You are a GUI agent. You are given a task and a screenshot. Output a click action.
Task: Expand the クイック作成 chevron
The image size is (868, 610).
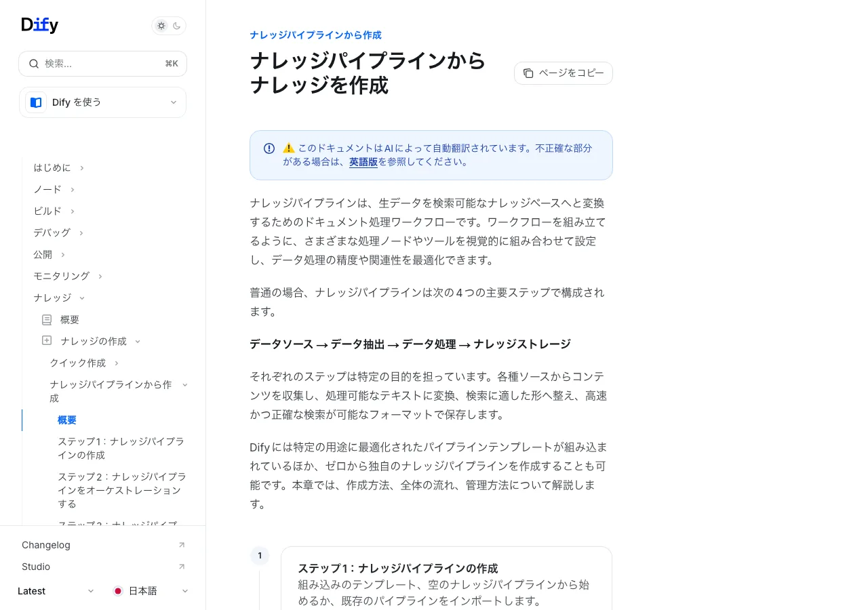(x=116, y=363)
